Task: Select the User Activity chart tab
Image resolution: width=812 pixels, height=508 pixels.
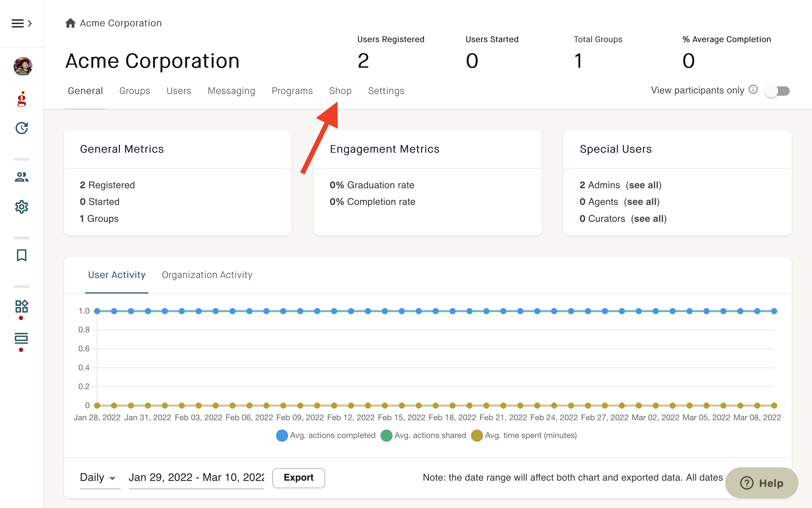Action: point(116,275)
